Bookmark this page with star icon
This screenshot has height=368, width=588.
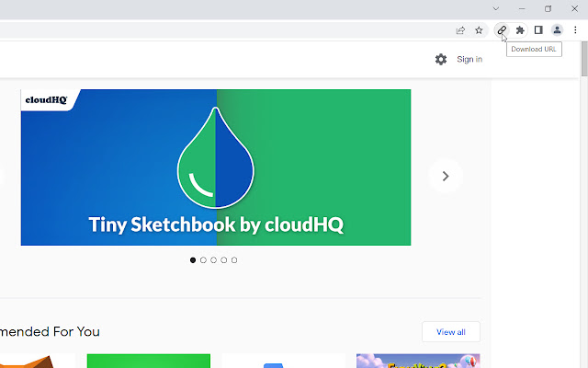(x=479, y=30)
